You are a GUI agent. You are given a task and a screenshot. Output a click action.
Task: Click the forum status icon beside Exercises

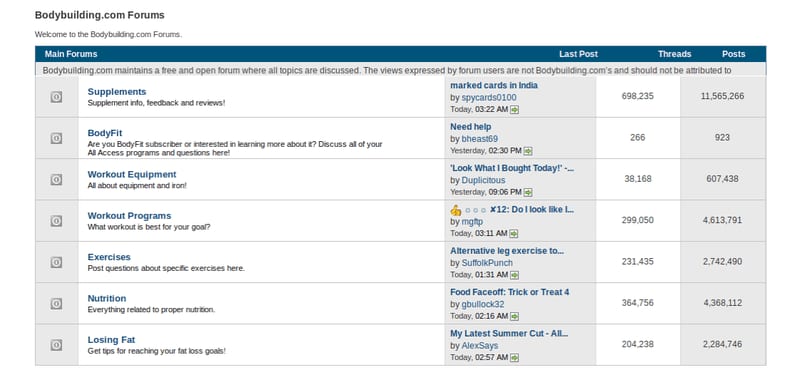(57, 262)
